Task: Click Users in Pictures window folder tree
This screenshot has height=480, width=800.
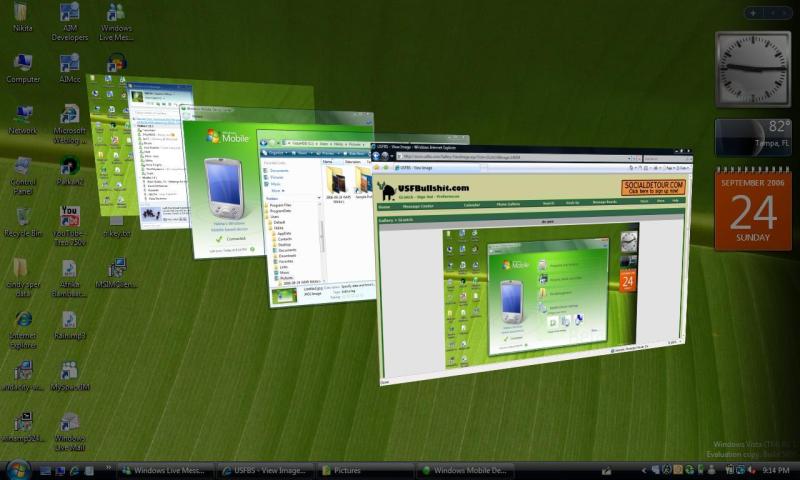Action: pos(273,217)
